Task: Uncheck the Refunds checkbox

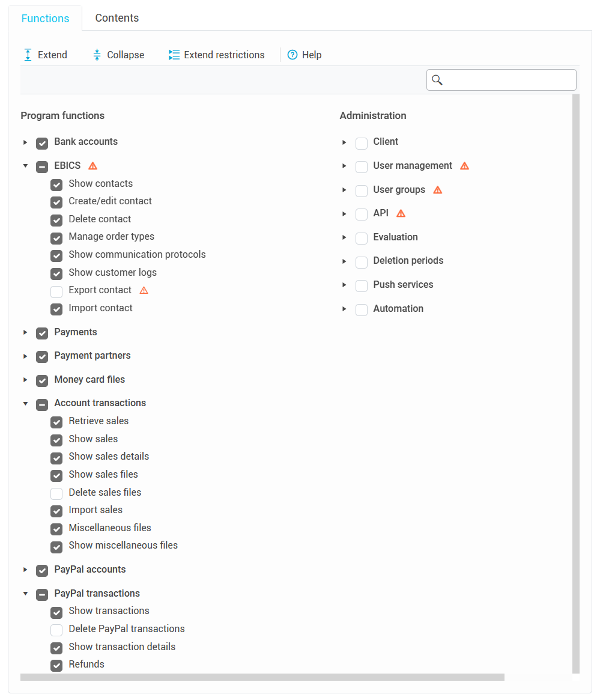Action: [x=56, y=666]
